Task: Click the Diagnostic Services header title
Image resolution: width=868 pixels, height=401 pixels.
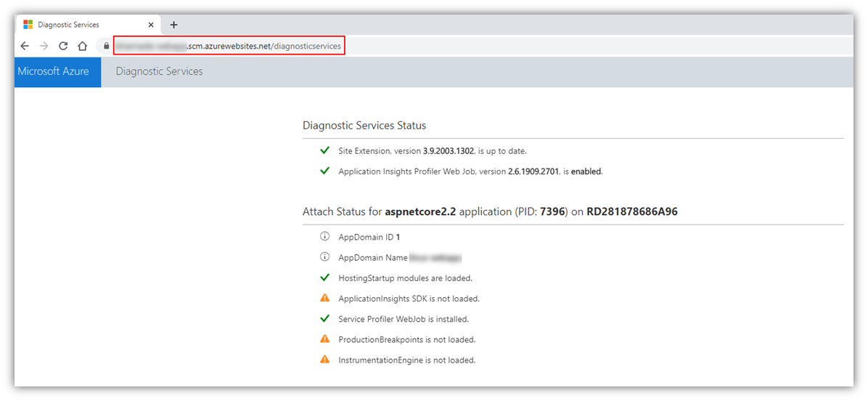Action: [159, 71]
